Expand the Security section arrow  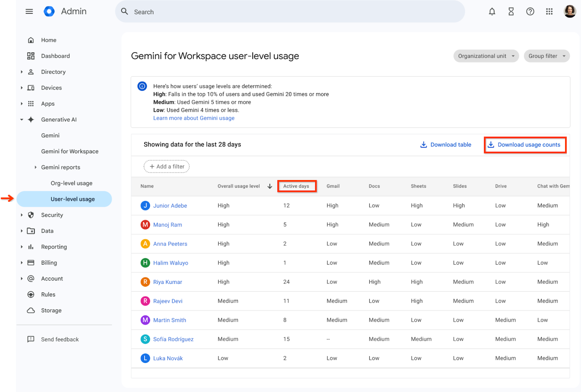22,215
